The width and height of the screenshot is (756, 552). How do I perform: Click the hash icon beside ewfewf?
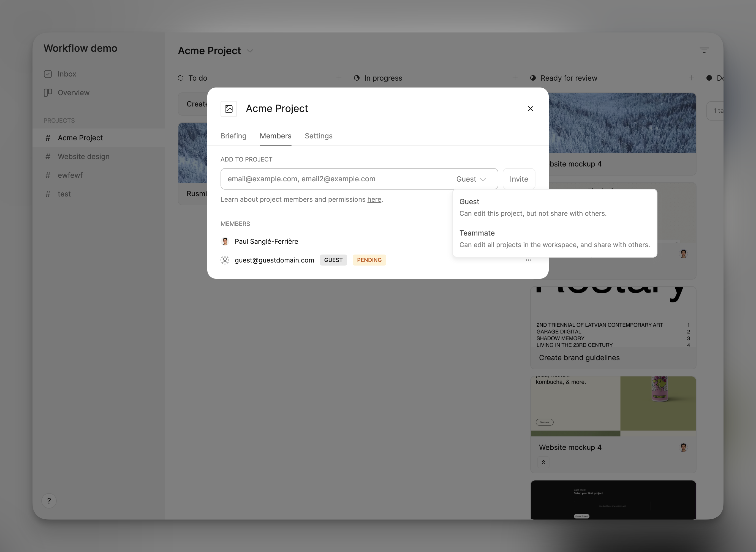click(x=48, y=175)
